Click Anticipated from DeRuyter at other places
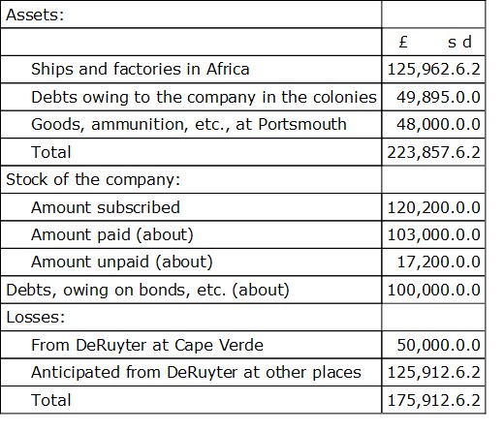Image resolution: width=504 pixels, height=432 pixels. click(x=196, y=372)
